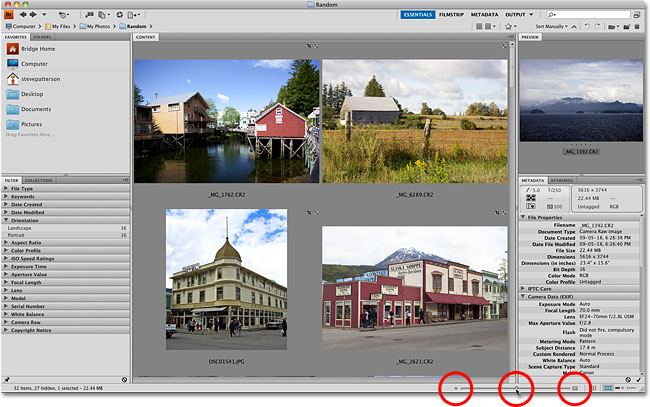Toggle the Landscape orientation filter
The image size is (650, 407).
(65, 228)
